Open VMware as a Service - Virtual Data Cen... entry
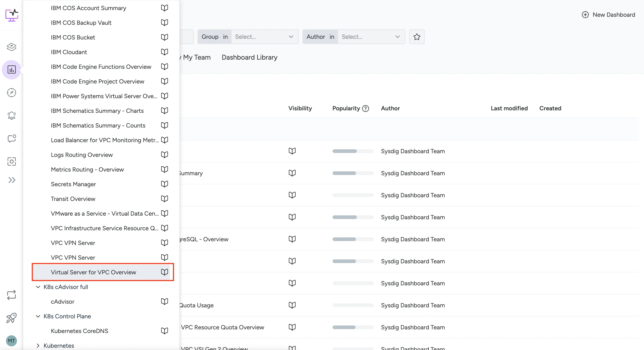The image size is (644, 350). pos(105,213)
